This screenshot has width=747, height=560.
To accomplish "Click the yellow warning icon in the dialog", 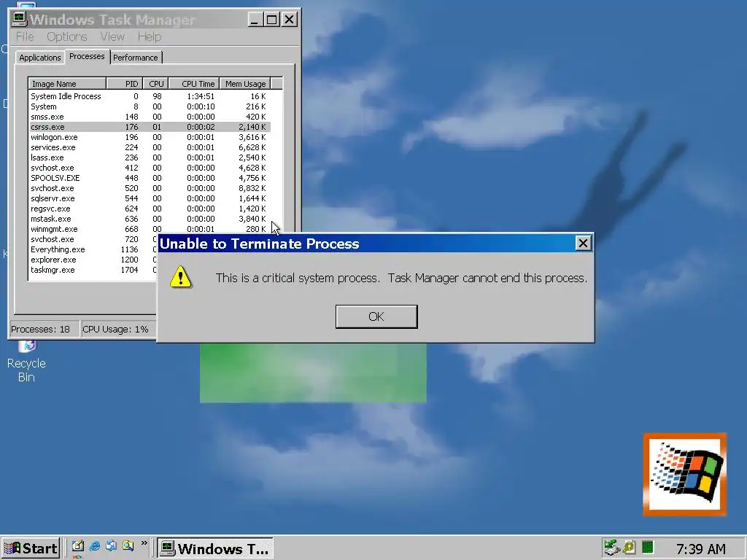I will [181, 277].
